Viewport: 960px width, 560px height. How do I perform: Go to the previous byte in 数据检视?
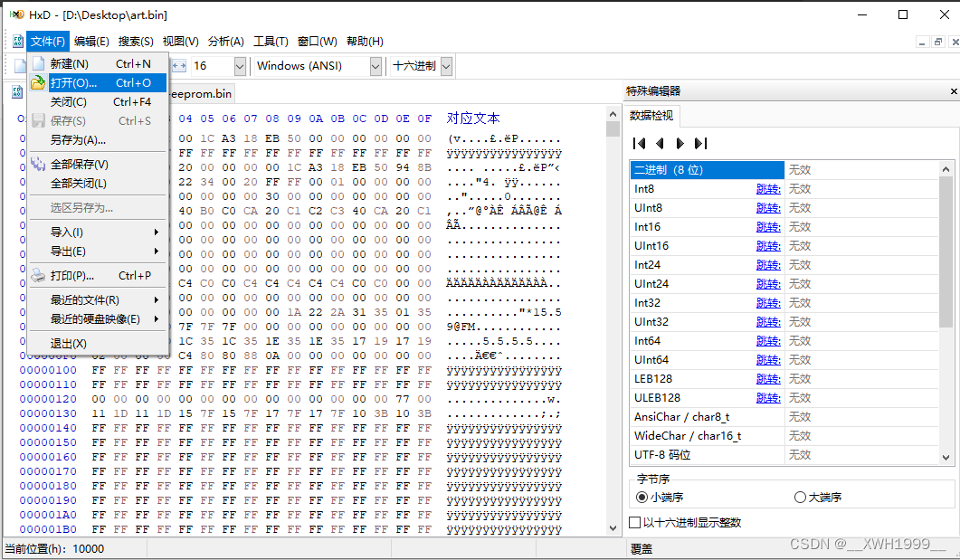click(x=660, y=143)
